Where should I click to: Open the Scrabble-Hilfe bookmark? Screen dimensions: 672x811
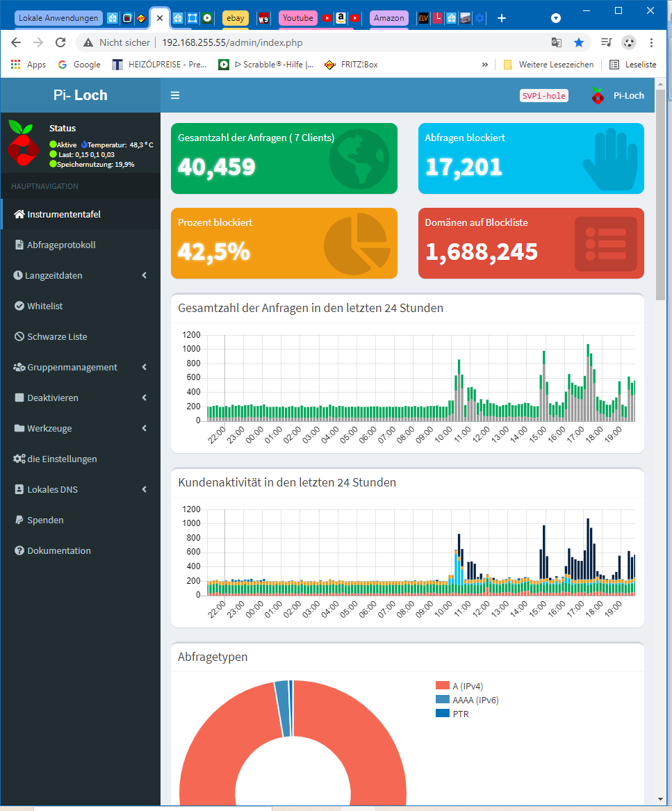coord(266,65)
